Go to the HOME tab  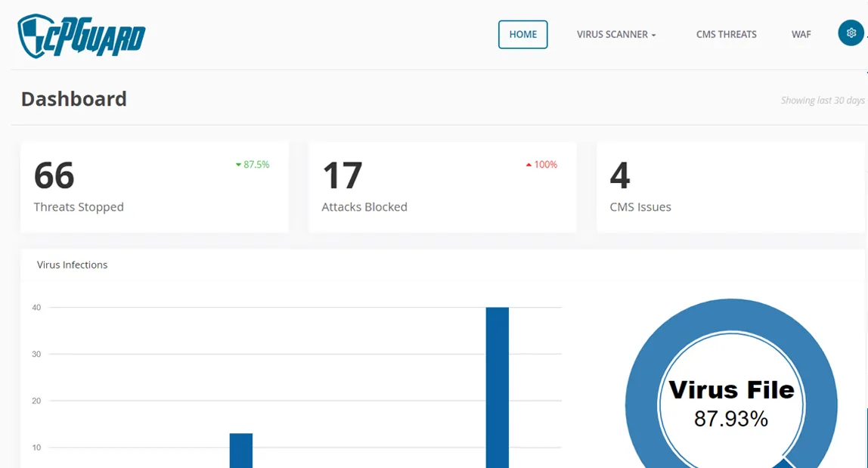pyautogui.click(x=522, y=34)
